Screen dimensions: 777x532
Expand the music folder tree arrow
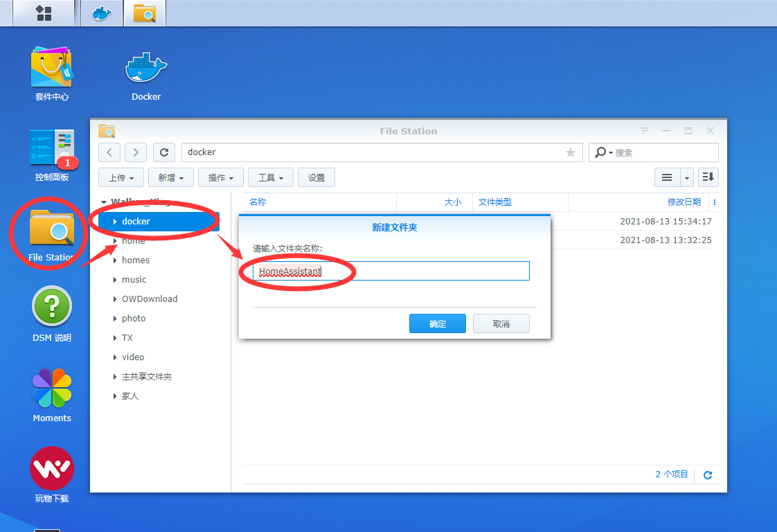click(115, 280)
